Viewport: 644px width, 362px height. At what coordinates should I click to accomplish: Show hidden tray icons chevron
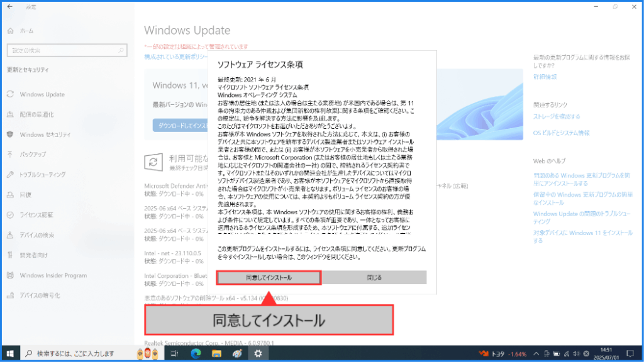tap(536, 354)
